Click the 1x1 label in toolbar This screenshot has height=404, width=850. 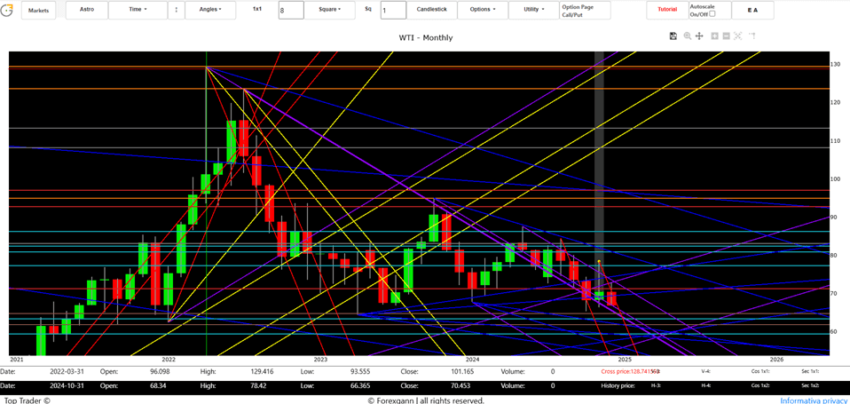pyautogui.click(x=257, y=9)
